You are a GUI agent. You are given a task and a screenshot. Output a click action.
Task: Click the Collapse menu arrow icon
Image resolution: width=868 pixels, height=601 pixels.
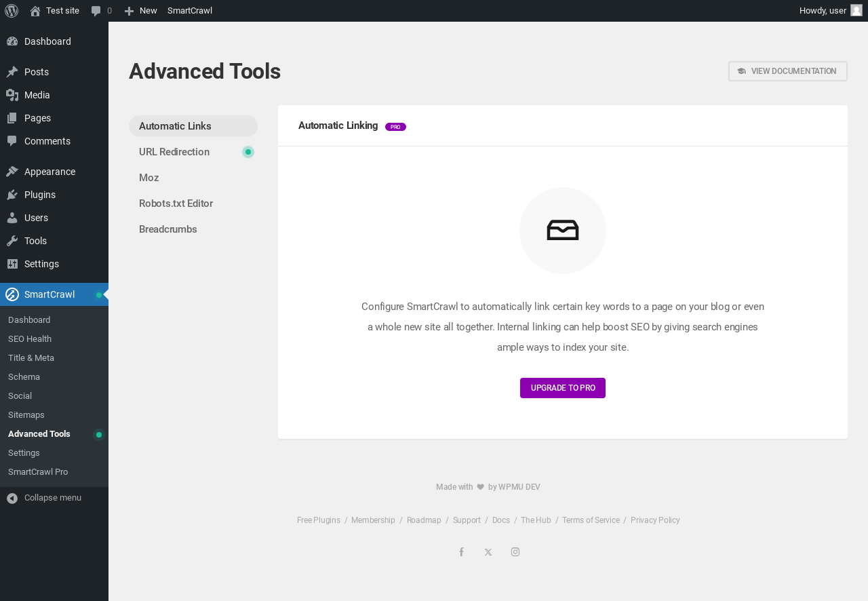[12, 498]
